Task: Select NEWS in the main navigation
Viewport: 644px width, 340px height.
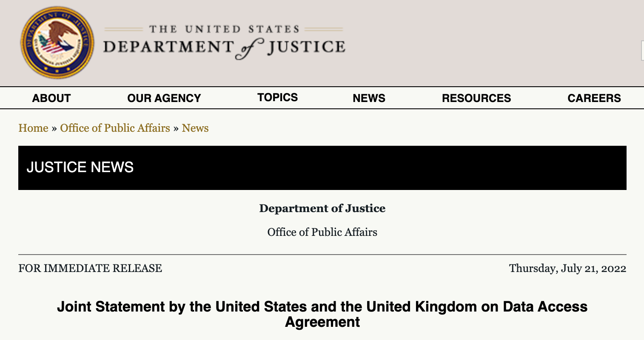Action: coord(369,98)
